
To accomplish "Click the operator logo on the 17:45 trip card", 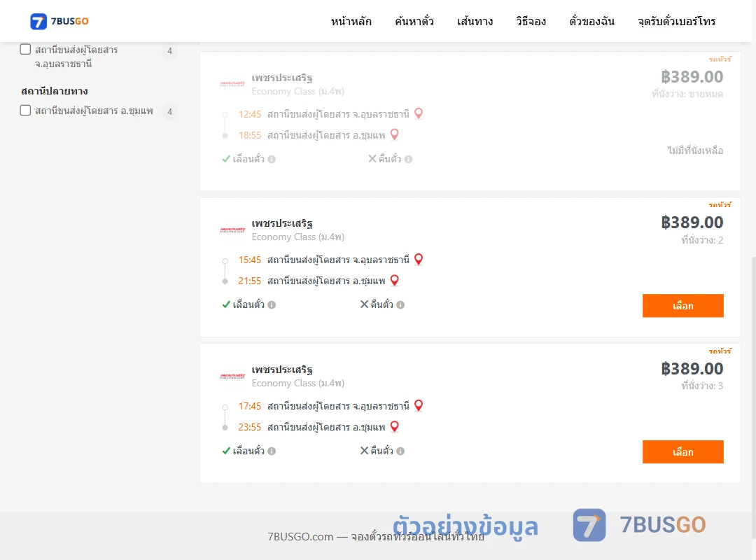I will (x=232, y=376).
